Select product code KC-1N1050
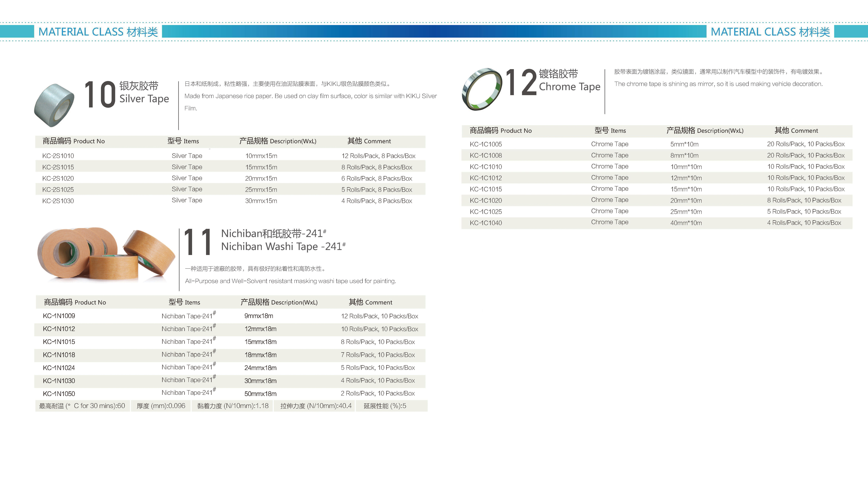 coord(59,393)
